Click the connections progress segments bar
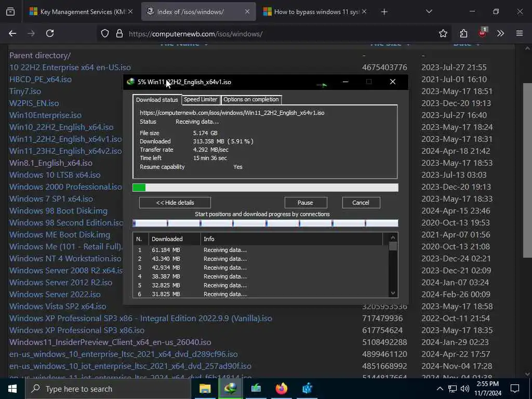The image size is (532, 399). [265, 223]
